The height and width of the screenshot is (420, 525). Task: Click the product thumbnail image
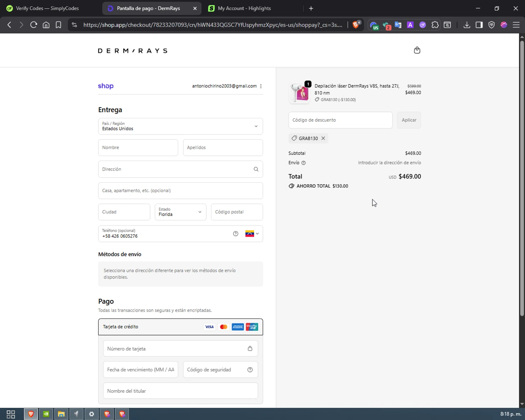click(299, 93)
